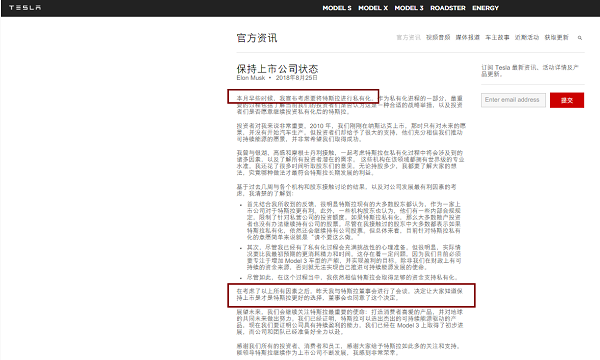
Task: Open the 获取更新 tab
Action: tap(556, 37)
